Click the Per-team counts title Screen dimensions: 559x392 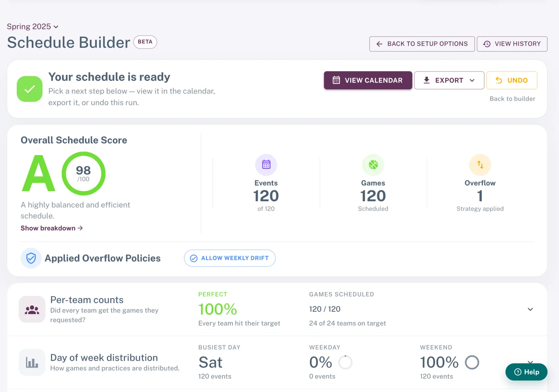(x=87, y=300)
